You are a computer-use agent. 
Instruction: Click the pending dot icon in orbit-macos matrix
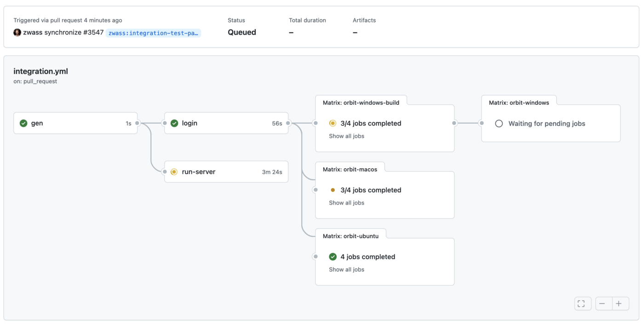pyautogui.click(x=333, y=190)
